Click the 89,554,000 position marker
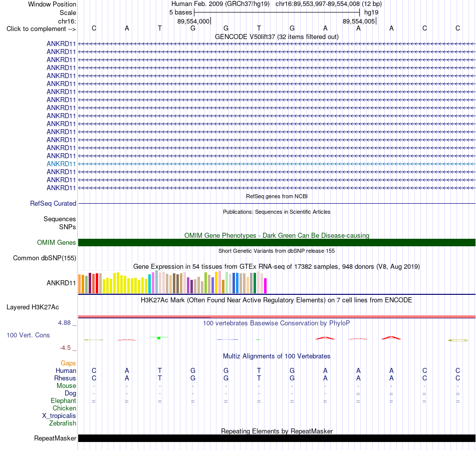The image size is (476, 450). click(x=193, y=21)
